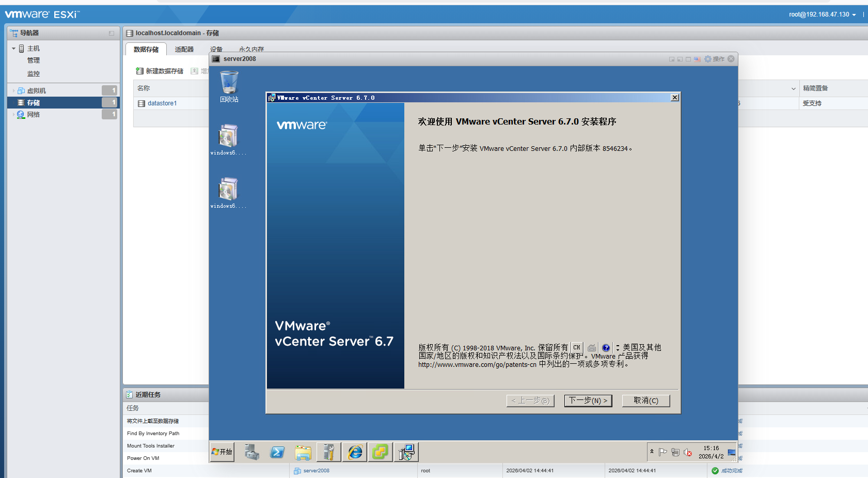
Task: Show hidden tray icons arrow
Action: pyautogui.click(x=652, y=452)
